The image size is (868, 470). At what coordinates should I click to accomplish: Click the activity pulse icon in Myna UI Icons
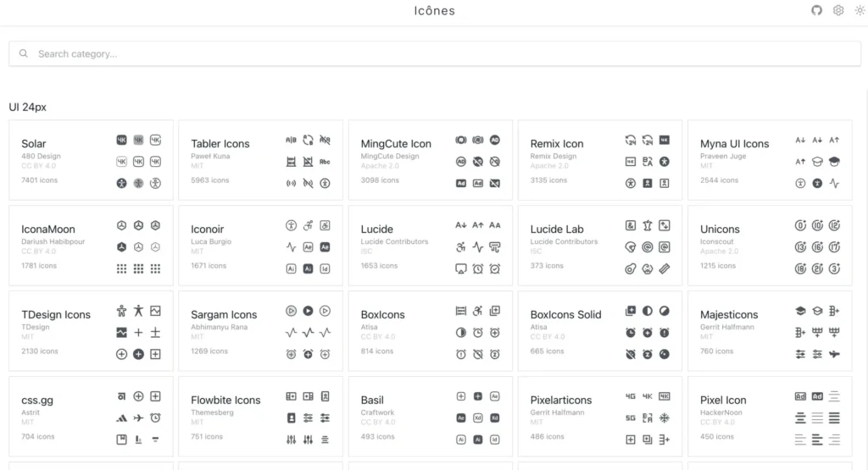point(834,183)
